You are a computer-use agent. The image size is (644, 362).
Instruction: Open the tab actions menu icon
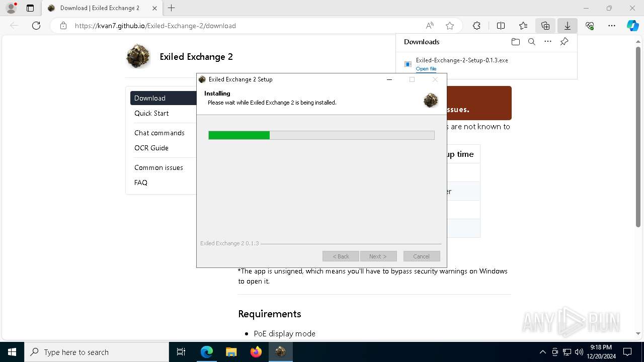point(30,8)
